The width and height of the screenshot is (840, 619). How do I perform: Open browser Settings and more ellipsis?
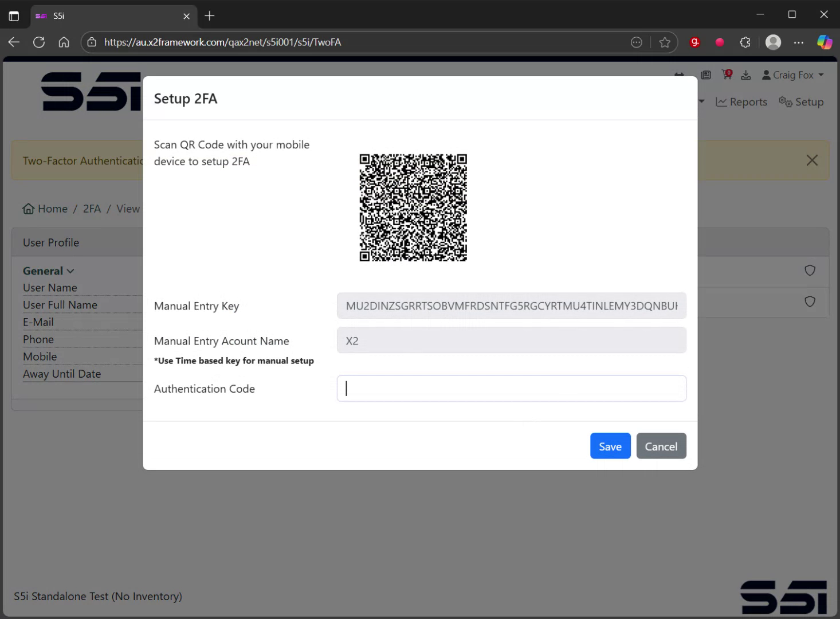[799, 42]
